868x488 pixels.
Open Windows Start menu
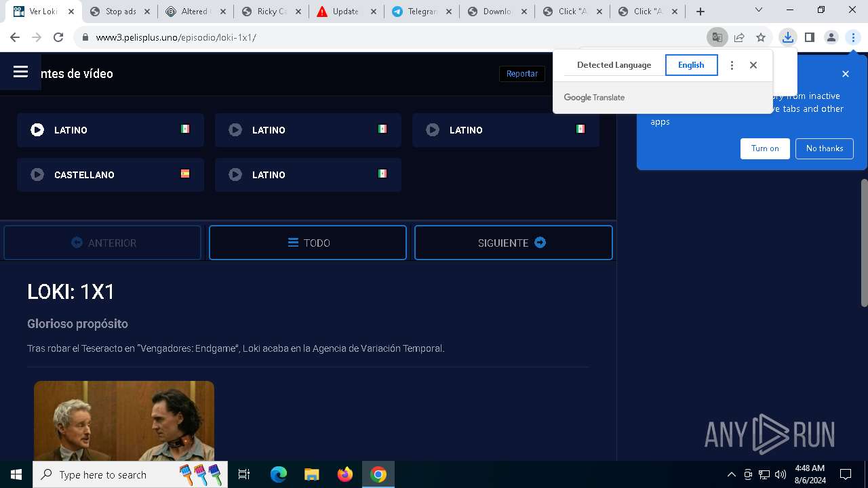[16, 474]
